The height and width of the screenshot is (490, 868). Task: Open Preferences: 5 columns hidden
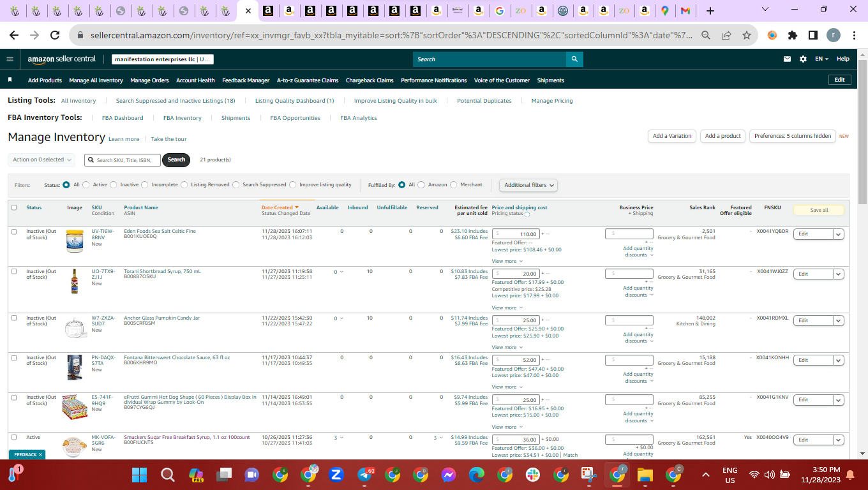(793, 136)
